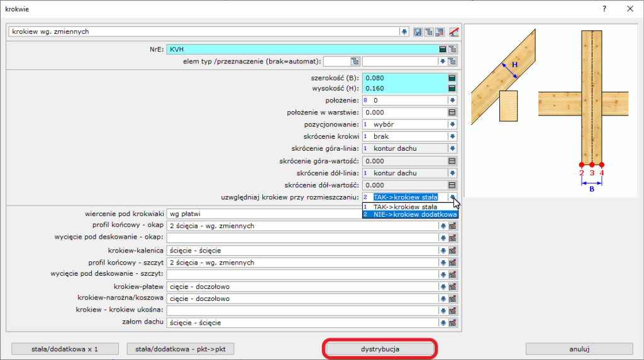Click the red-blue line icon in top row
This screenshot has height=360, width=644.
[454, 31]
